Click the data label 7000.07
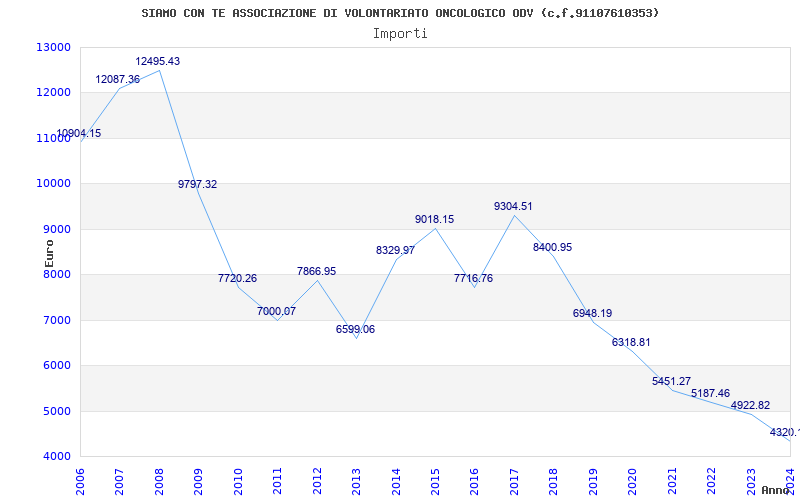 (277, 311)
